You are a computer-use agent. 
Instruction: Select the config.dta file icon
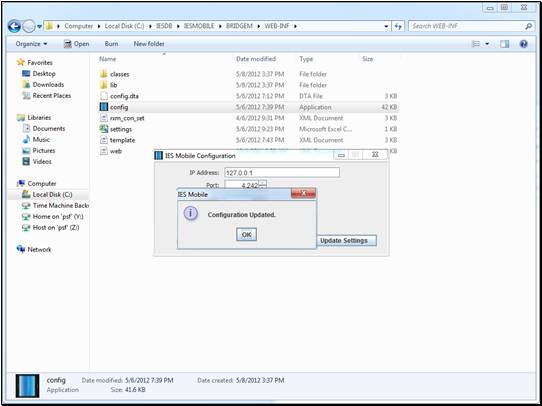pyautogui.click(x=104, y=96)
